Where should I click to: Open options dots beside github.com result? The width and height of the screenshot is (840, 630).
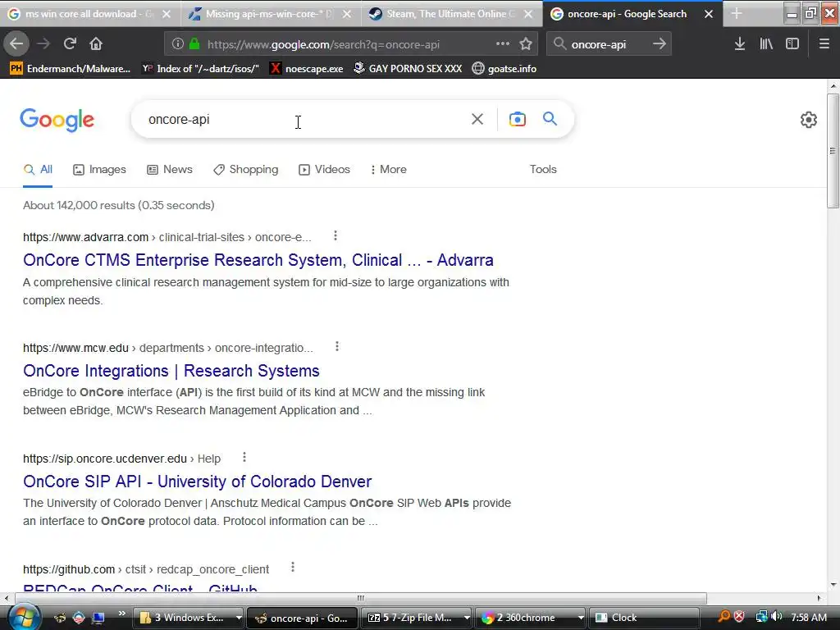pyautogui.click(x=293, y=568)
